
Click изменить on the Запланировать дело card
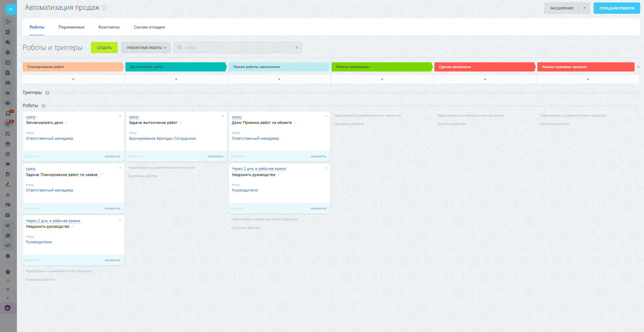coord(112,156)
